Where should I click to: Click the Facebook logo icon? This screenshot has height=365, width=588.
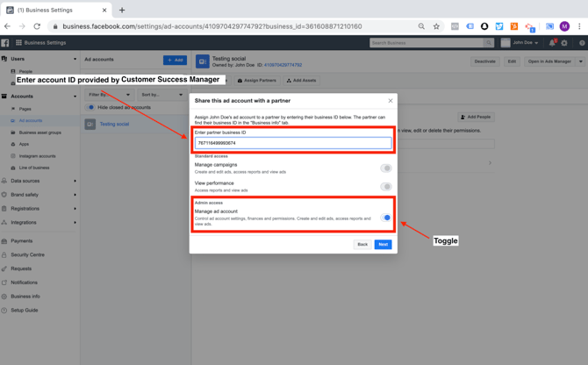click(5, 43)
